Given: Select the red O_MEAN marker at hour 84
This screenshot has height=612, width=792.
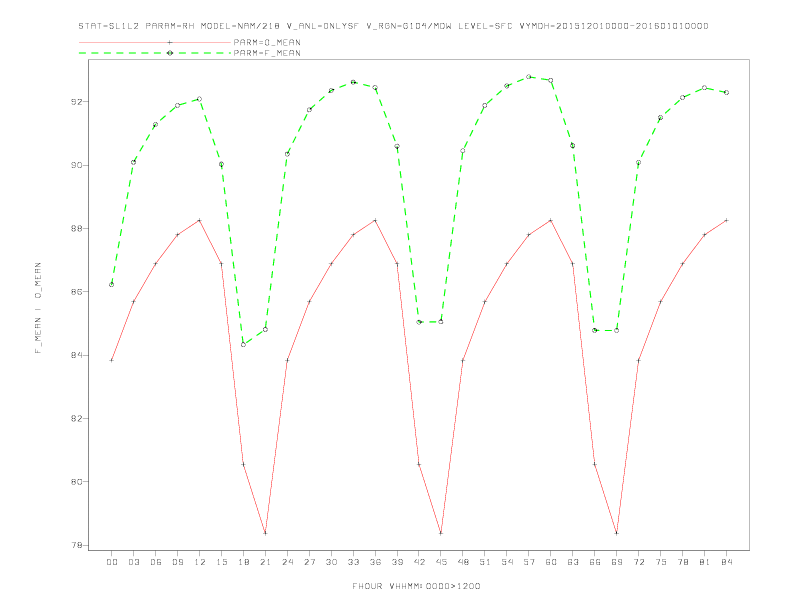Looking at the screenshot, I should tap(727, 220).
